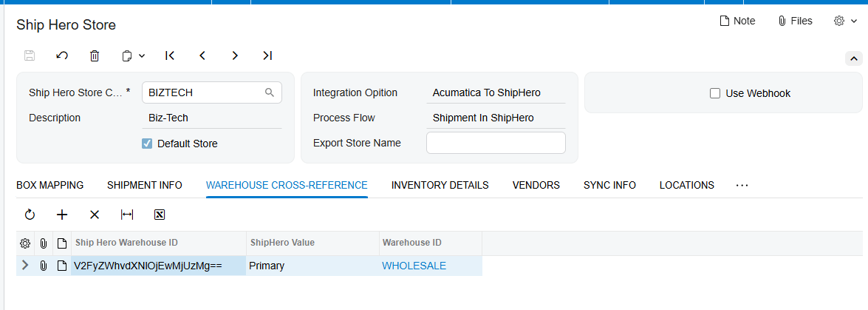This screenshot has height=310, width=868.
Task: Open the Inventory Details tab
Action: tap(440, 185)
